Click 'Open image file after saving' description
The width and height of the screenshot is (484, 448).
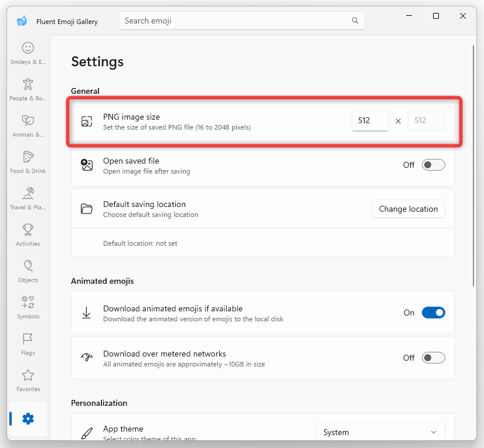pos(146,171)
